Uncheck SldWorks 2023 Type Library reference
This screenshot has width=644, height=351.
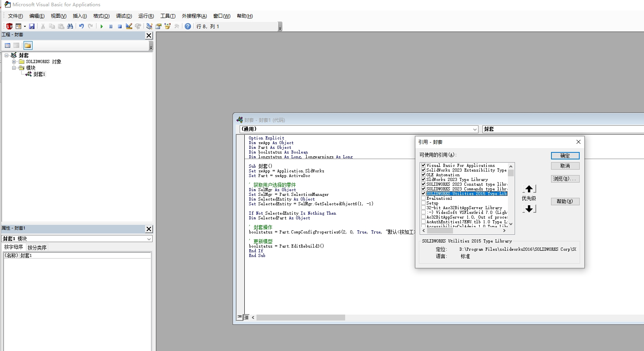click(x=423, y=179)
